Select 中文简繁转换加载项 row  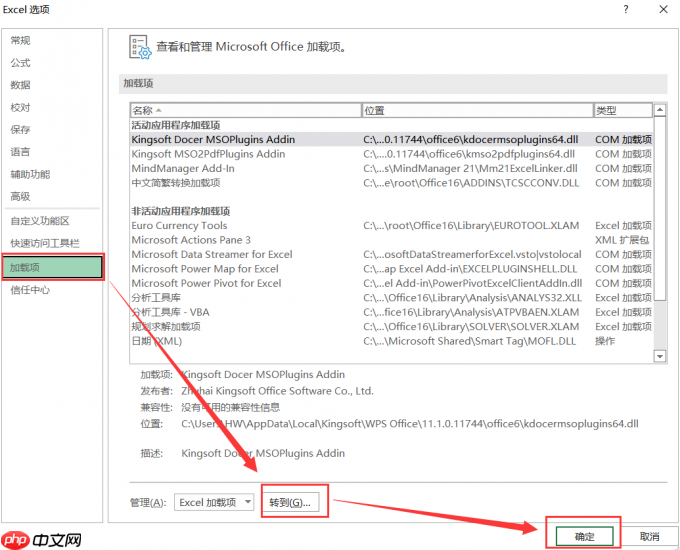391,183
